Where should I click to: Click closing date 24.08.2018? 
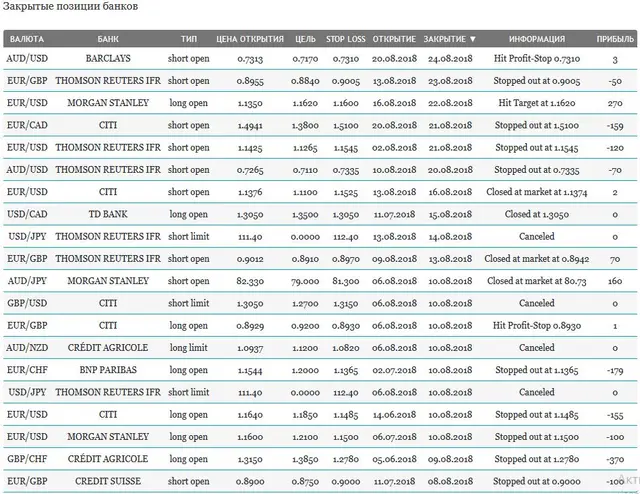coord(450,59)
